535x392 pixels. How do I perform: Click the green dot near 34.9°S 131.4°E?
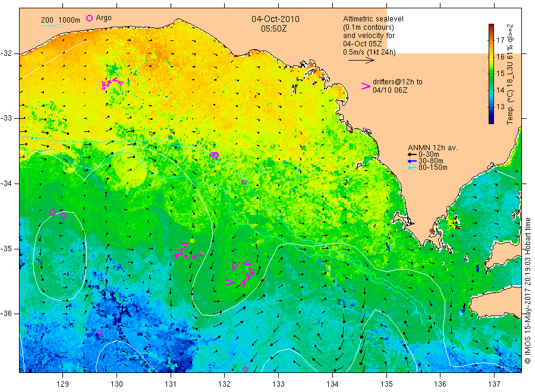(192, 241)
